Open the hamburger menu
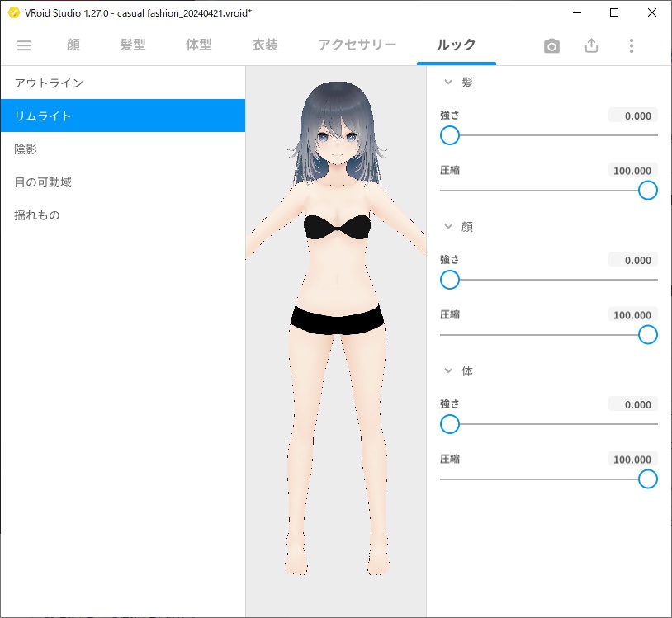Viewport: 672px width, 618px height. tap(24, 45)
